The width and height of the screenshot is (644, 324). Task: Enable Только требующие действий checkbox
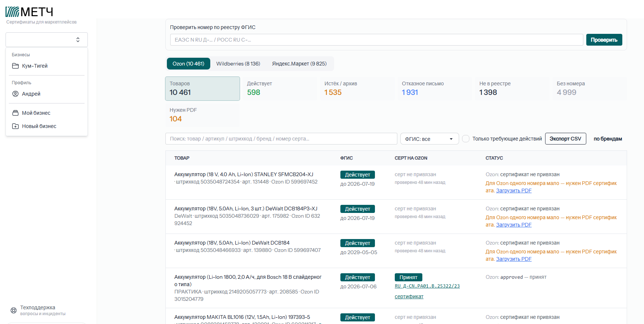pyautogui.click(x=466, y=139)
